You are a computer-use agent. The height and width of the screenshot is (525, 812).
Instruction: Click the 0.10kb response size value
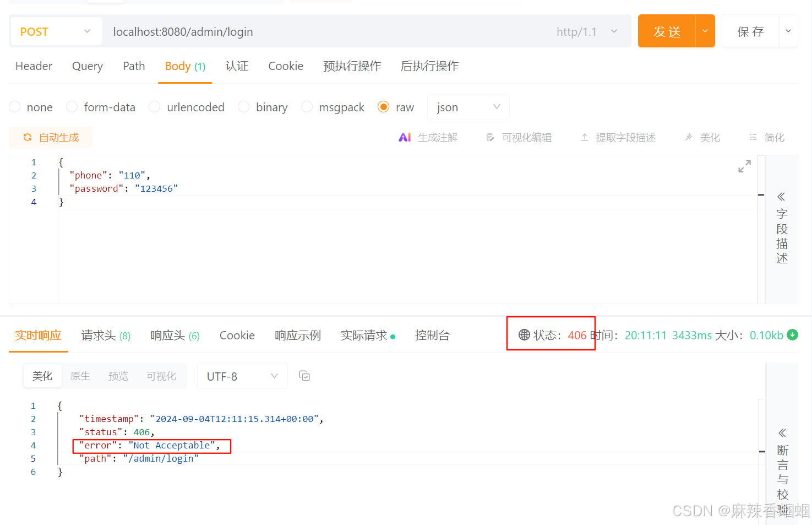[766, 335]
